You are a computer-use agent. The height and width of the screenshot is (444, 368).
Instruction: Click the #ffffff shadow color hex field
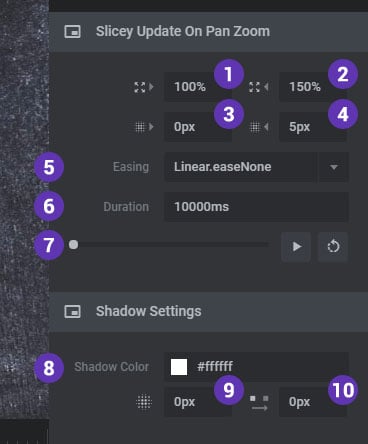point(256,367)
